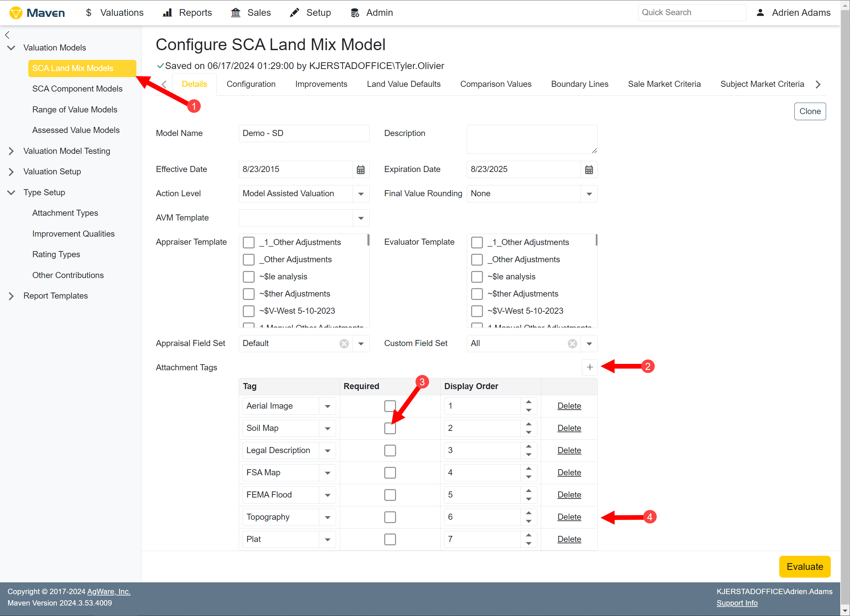Delete the Topography attachment tag
The height and width of the screenshot is (616, 850).
tap(569, 517)
